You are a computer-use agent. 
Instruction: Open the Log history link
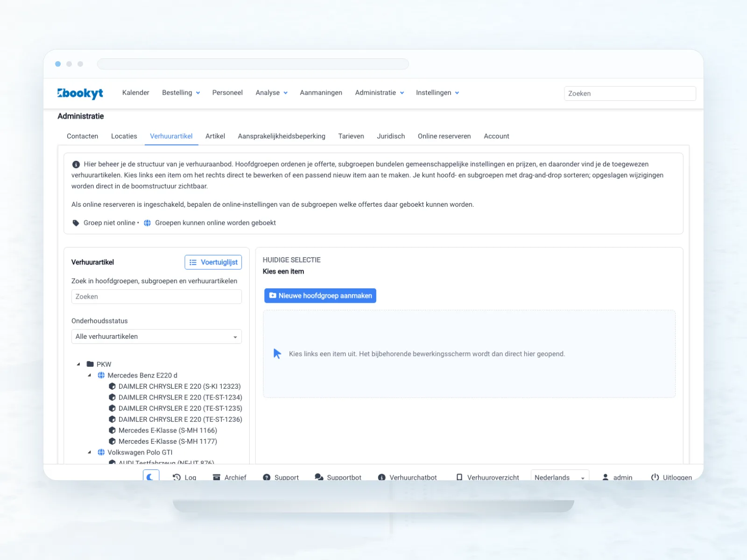coord(184,477)
